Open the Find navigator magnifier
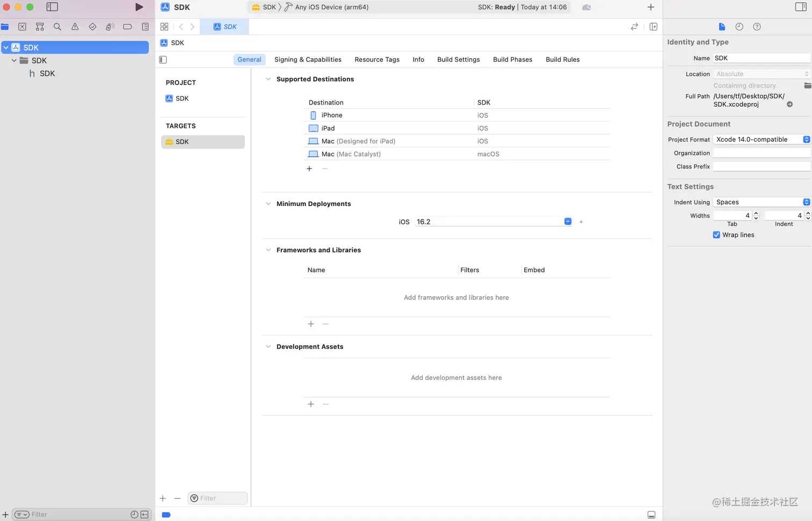 57,26
